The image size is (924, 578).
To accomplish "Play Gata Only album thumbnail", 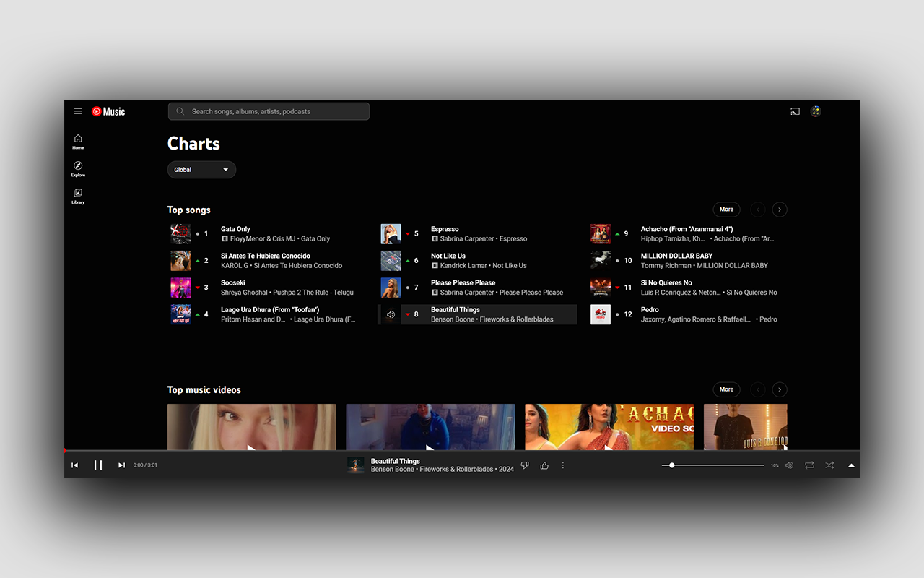I will point(180,234).
